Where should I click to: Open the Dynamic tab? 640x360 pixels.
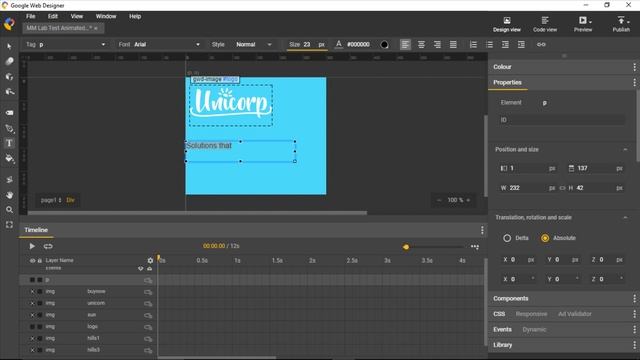[x=534, y=329]
